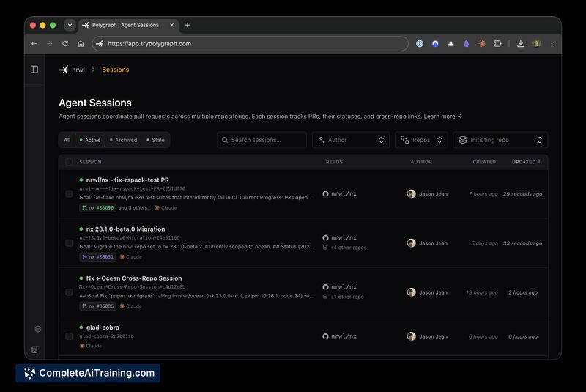Click the blue circular extension icon
Screen dimensions: 586x392
point(435,44)
